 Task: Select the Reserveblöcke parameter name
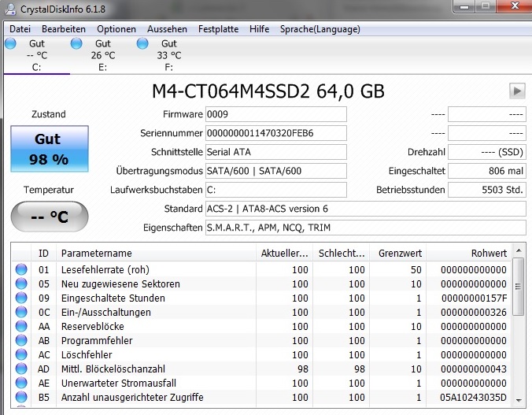pyautogui.click(x=93, y=326)
